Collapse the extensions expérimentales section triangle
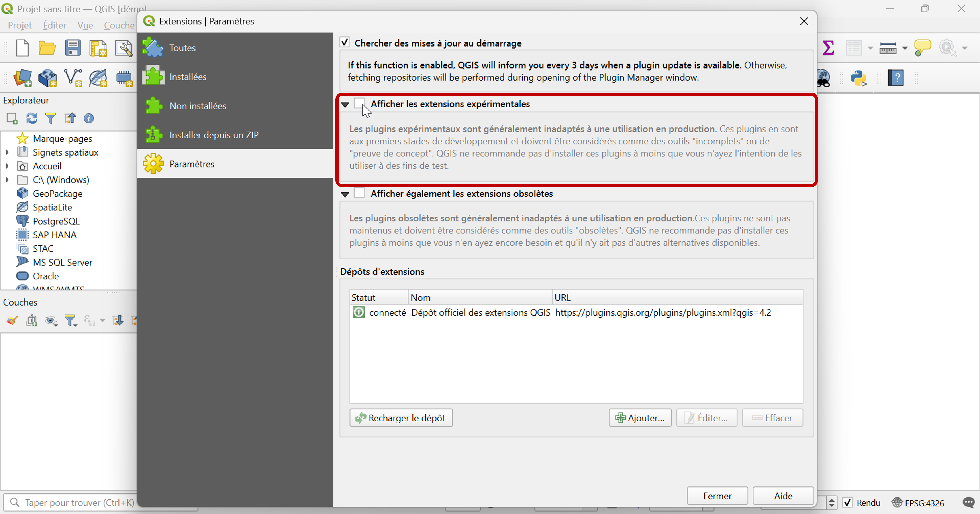 [345, 105]
